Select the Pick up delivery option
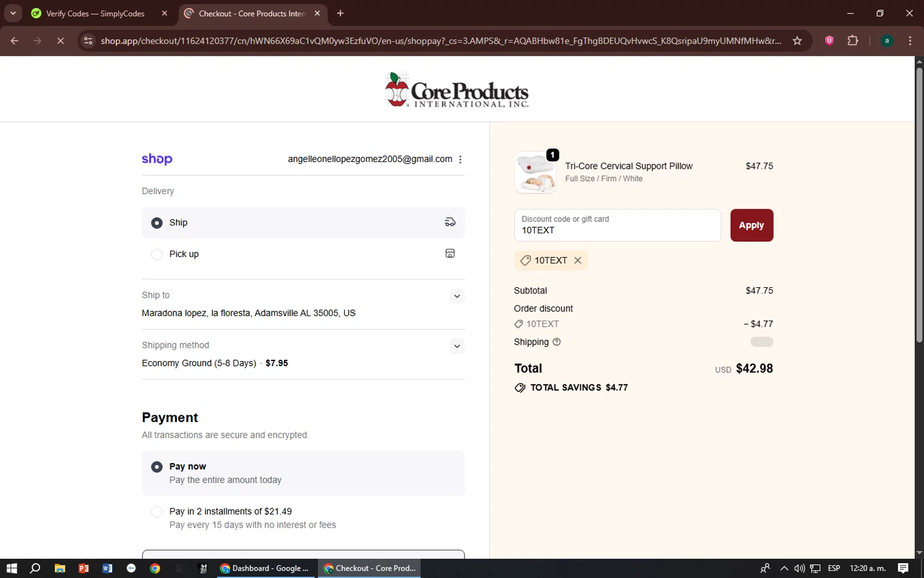Viewport: 924px width, 578px height. click(303, 254)
